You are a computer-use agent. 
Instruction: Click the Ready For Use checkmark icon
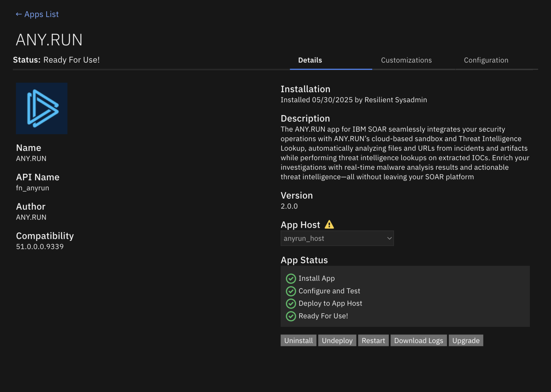[291, 316]
